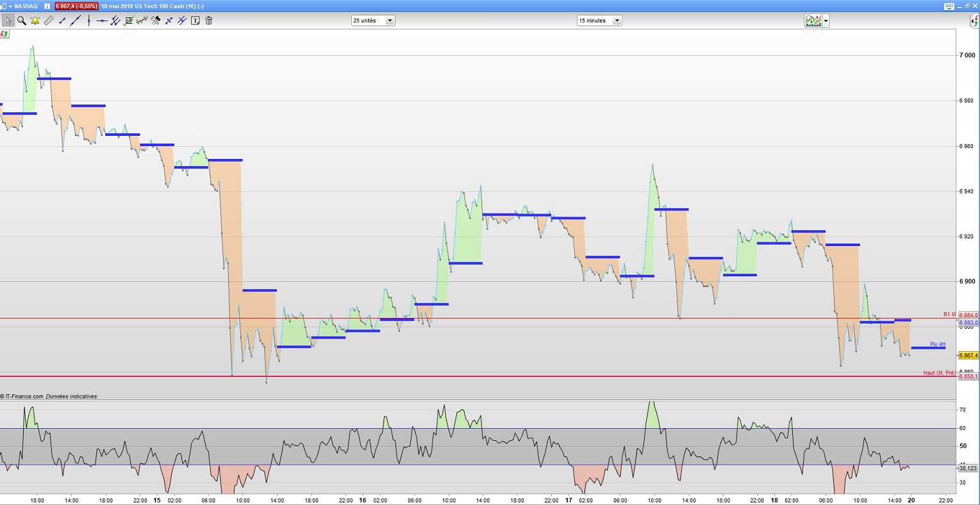Pick the ruler measurement tool
980x505 pixels.
coord(49,21)
